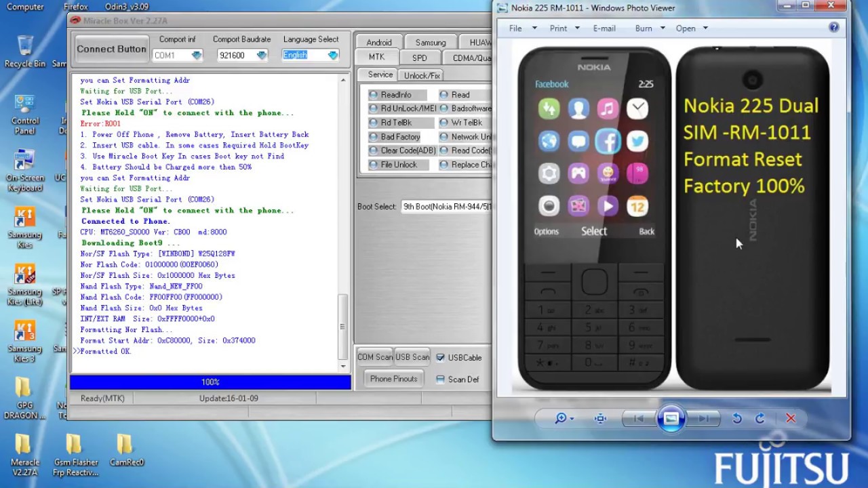Launch the On-Screen Keyboard shortcut
868x488 pixels.
click(24, 171)
